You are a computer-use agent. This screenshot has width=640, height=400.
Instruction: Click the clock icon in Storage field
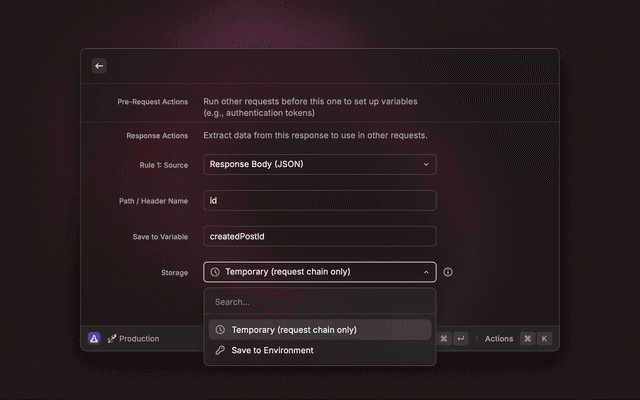click(x=215, y=272)
